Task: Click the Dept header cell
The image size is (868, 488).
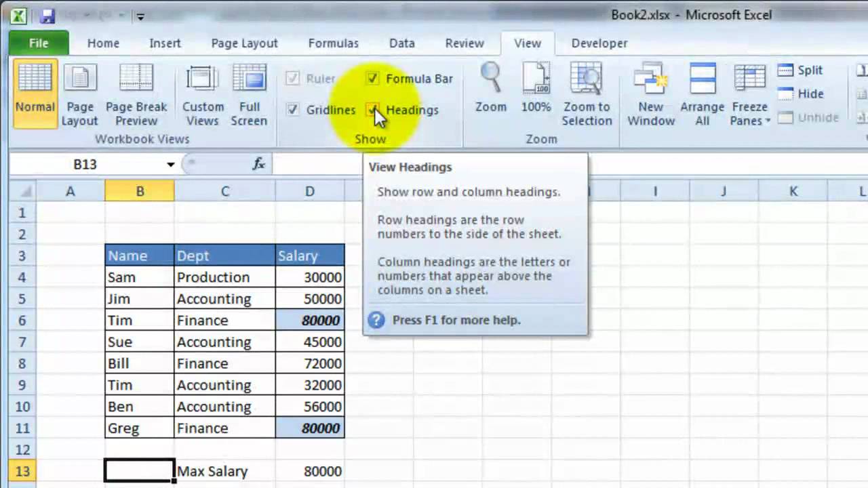Action: (x=224, y=256)
